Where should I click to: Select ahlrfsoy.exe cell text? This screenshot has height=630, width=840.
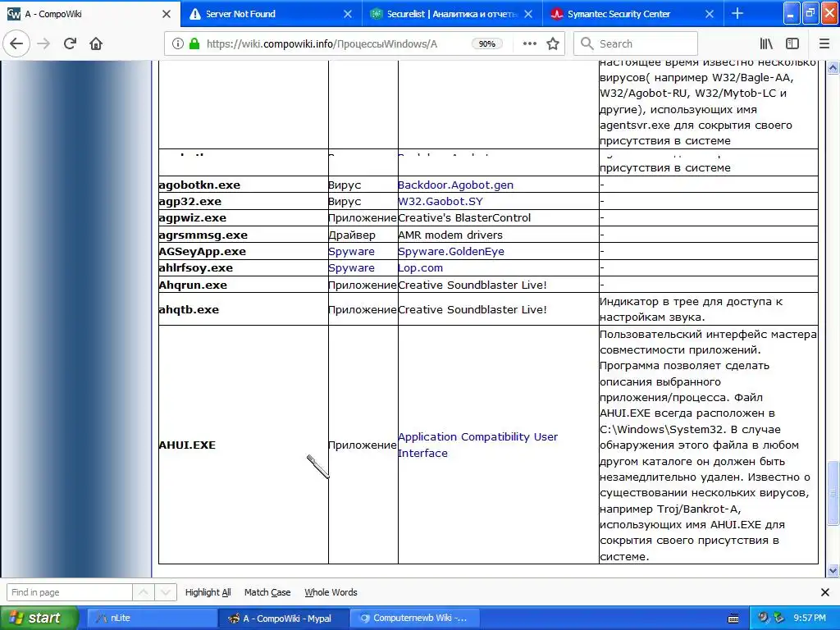pos(195,268)
